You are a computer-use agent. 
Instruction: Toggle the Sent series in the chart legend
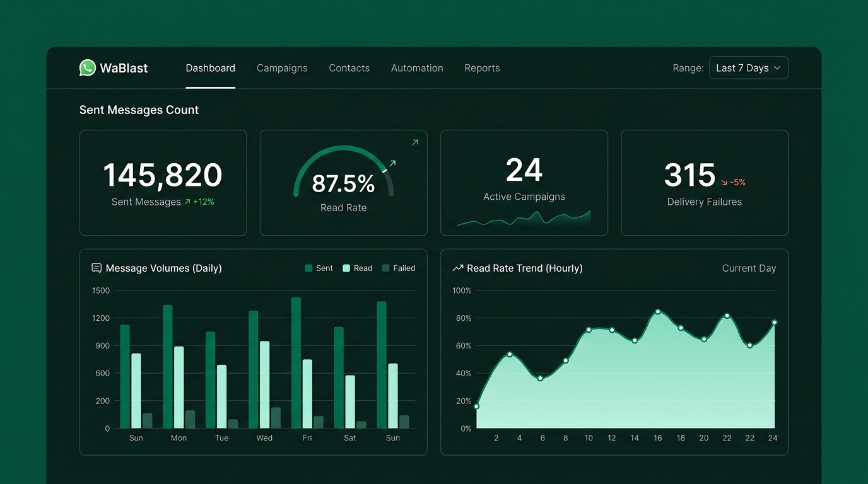click(319, 268)
